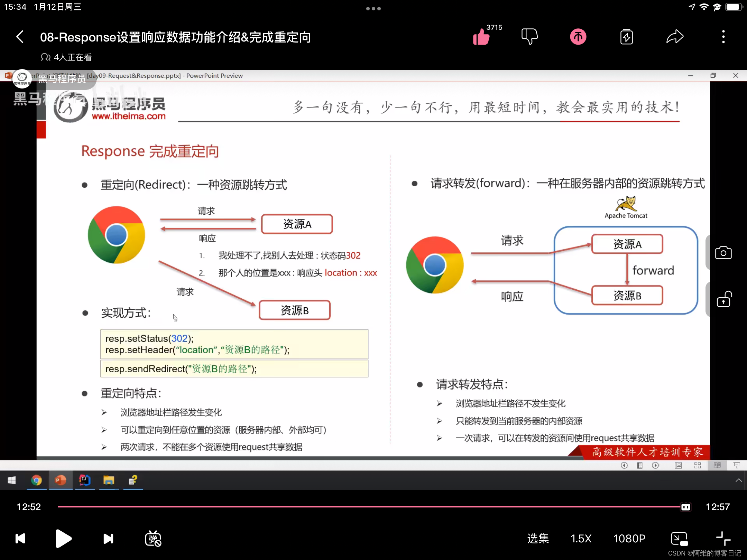The height and width of the screenshot is (560, 747).
Task: Go to previous video
Action: tap(20, 539)
